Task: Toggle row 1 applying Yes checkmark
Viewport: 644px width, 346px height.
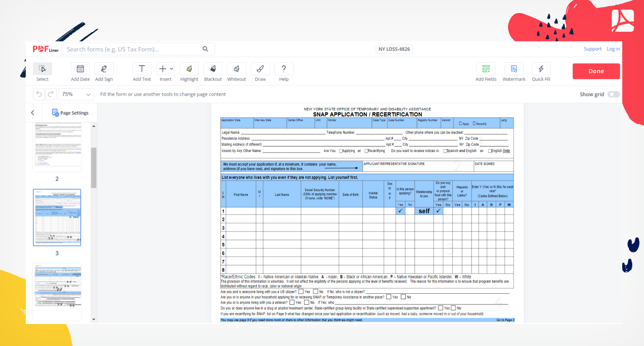Action: click(400, 211)
